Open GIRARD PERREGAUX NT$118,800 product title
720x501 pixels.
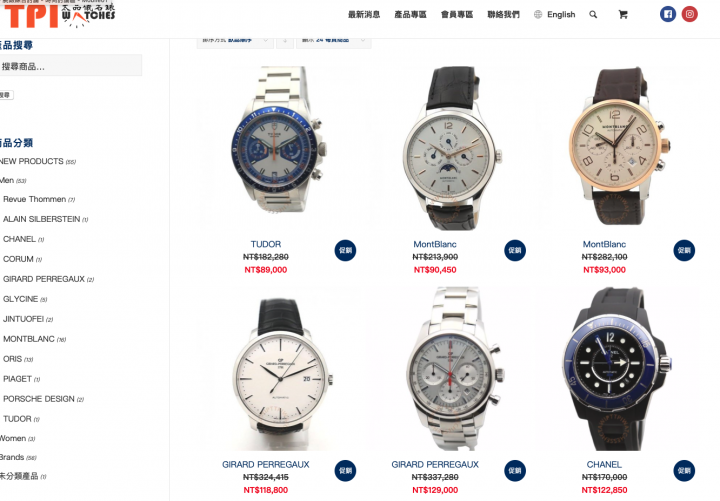[265, 464]
